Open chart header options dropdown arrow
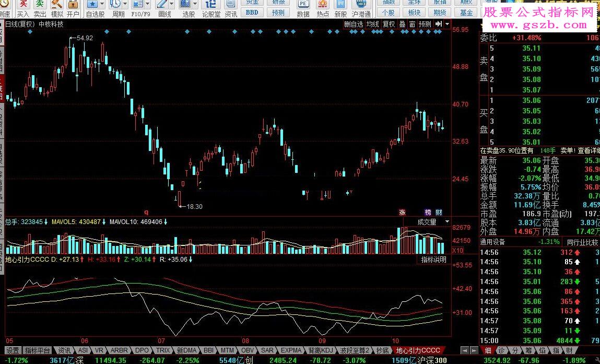 point(448,24)
